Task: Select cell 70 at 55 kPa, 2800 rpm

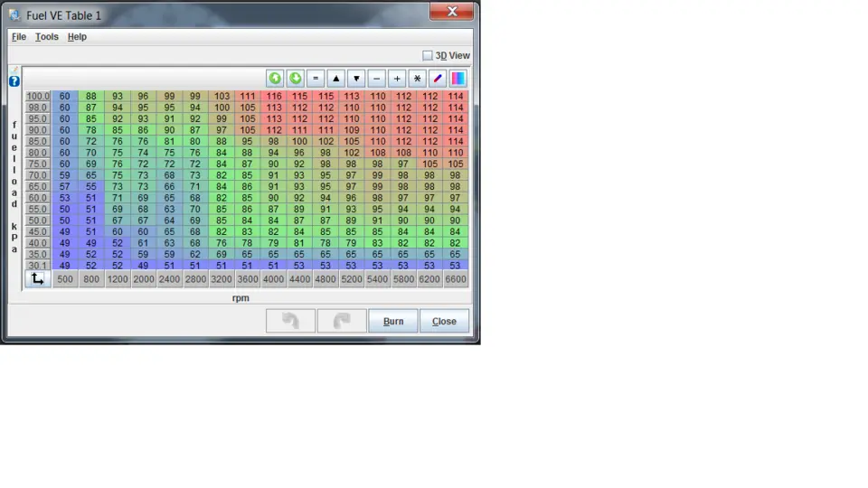Action: [x=195, y=209]
